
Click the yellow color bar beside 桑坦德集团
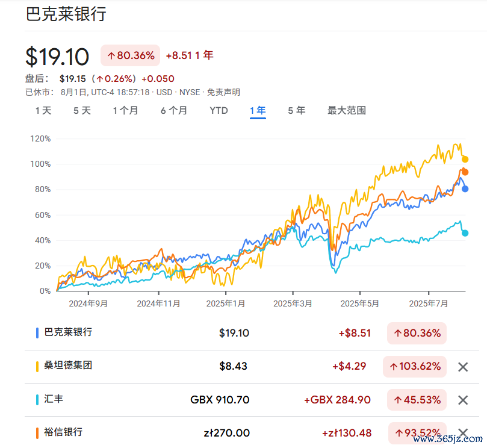pyautogui.click(x=37, y=366)
